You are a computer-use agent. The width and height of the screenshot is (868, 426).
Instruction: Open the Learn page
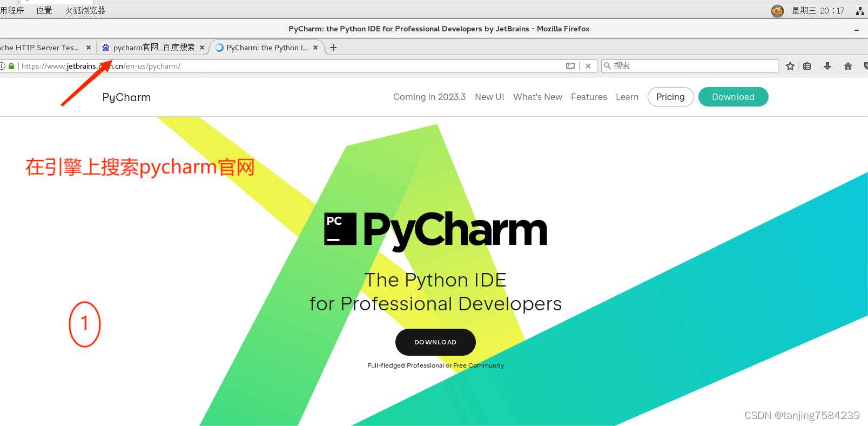pyautogui.click(x=627, y=97)
